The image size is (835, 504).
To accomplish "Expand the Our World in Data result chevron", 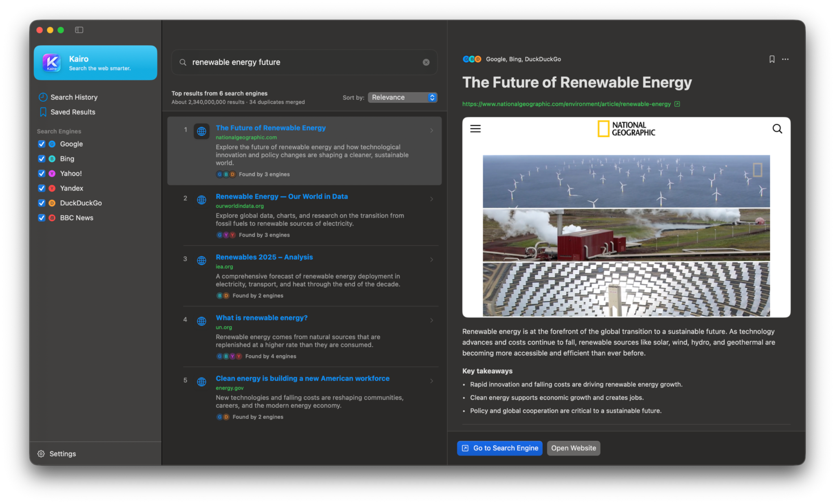I will tap(431, 199).
